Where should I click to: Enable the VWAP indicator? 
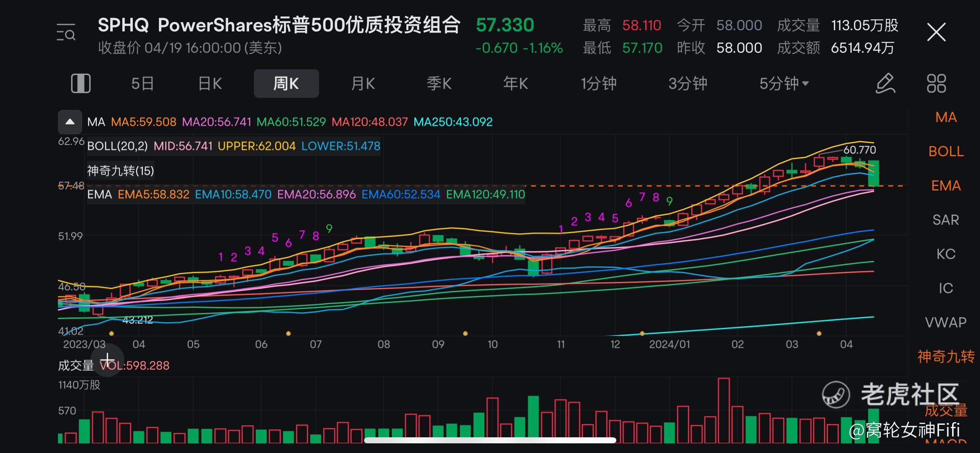946,323
